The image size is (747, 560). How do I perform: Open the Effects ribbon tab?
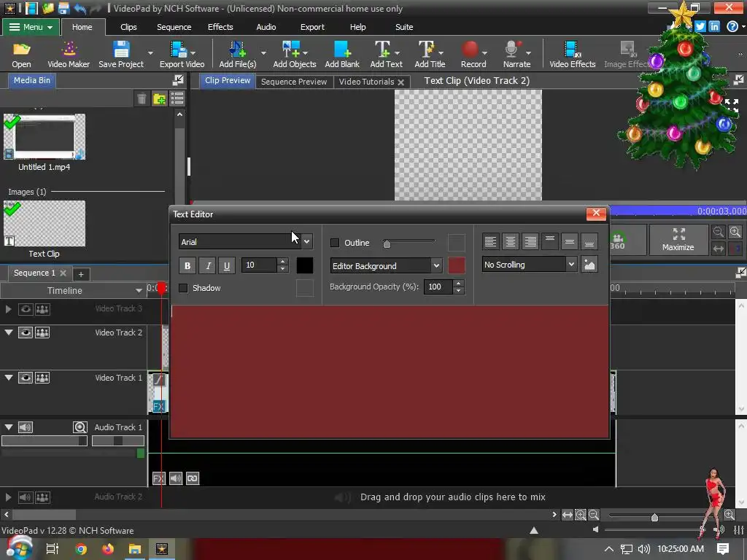click(x=220, y=27)
